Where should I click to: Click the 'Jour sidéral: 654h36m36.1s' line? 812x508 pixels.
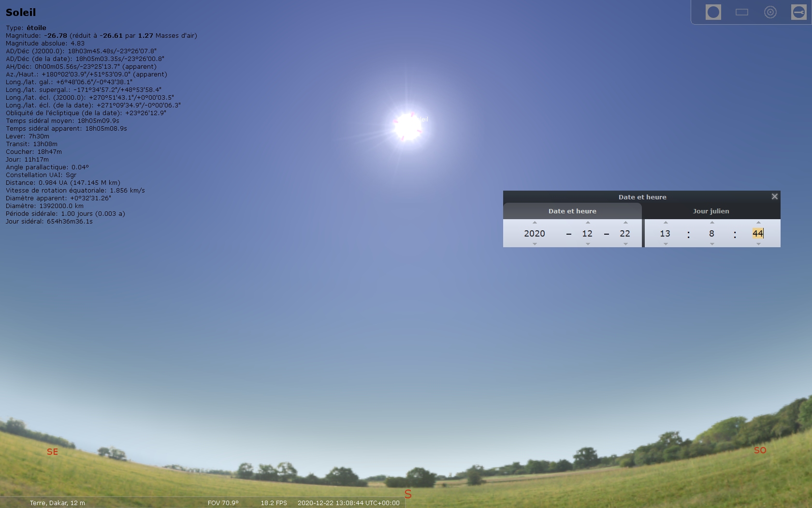click(x=49, y=221)
